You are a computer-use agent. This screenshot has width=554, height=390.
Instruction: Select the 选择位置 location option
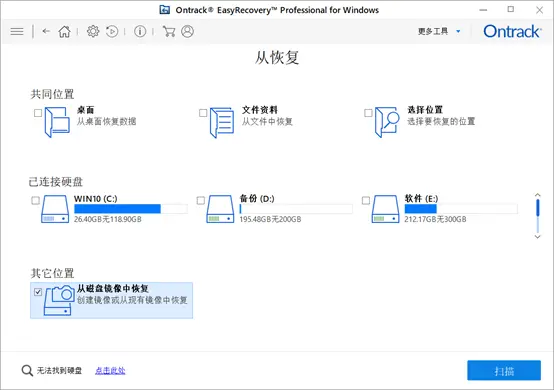coord(420,122)
